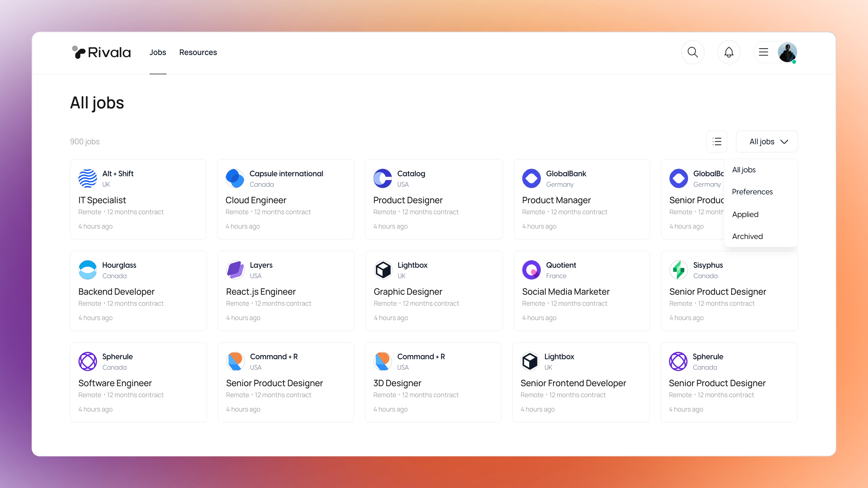Open Sisyphus Senior Product Designer job title
Image resolution: width=868 pixels, height=488 pixels.
(718, 292)
